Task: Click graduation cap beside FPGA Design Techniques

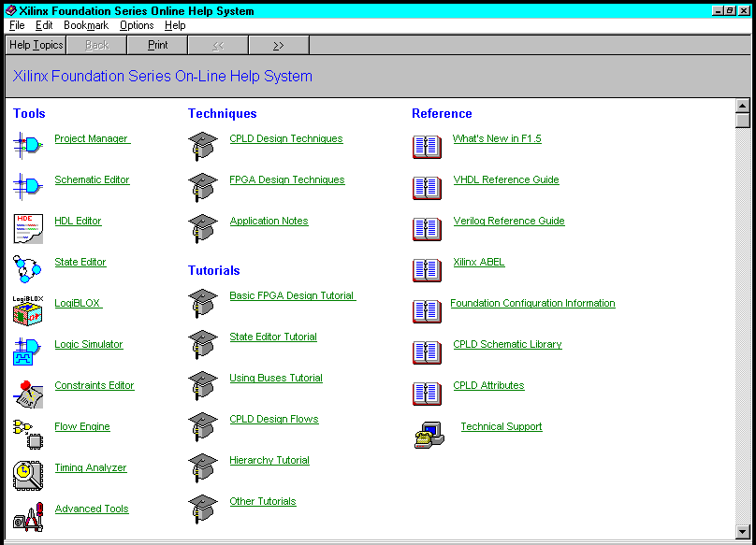Action: 203,188
